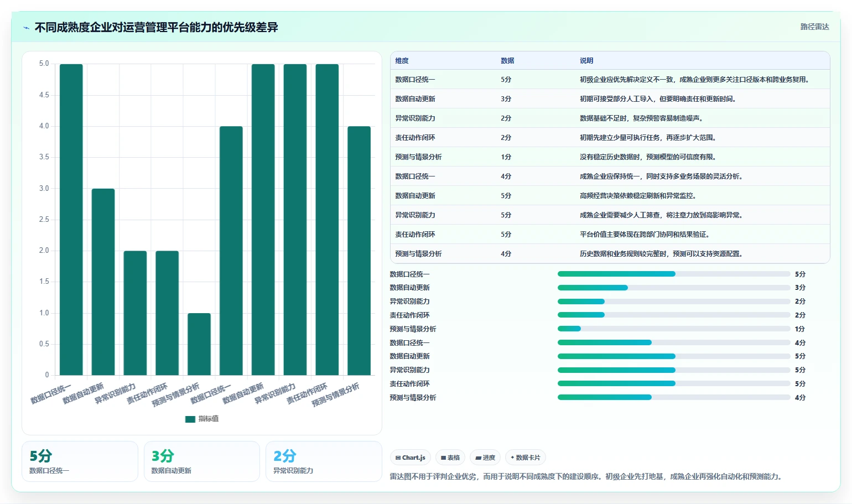The height and width of the screenshot is (504, 852).
Task: Click the title 不同成熟度企业对运营管理平台能力的优先级差异
Action: pyautogui.click(x=156, y=27)
